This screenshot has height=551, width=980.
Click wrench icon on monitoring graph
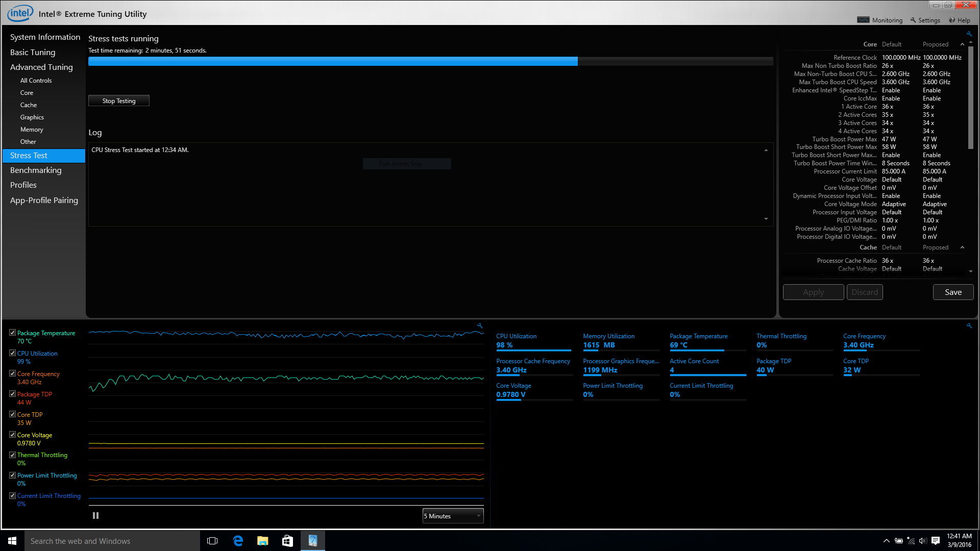coord(480,325)
